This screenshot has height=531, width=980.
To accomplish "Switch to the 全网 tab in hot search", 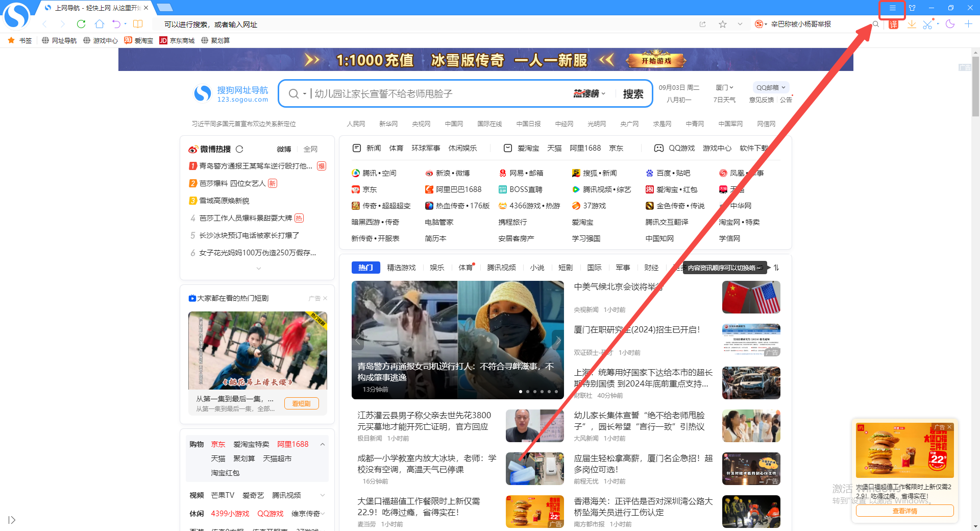I will tap(310, 149).
